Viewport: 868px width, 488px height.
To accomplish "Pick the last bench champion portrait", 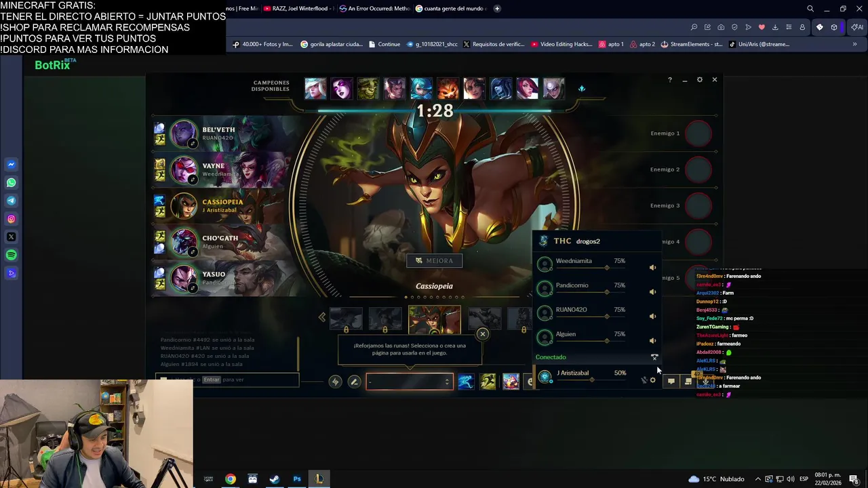I will [x=553, y=89].
